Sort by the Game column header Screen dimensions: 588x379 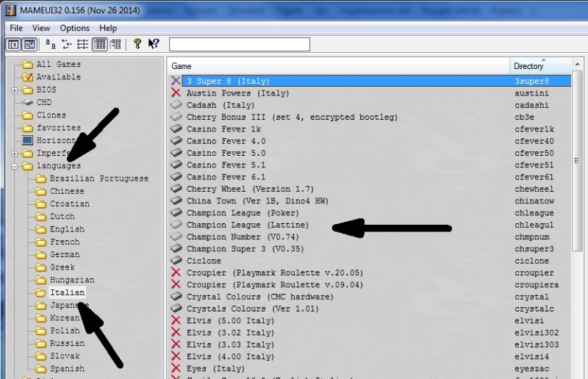(x=338, y=66)
